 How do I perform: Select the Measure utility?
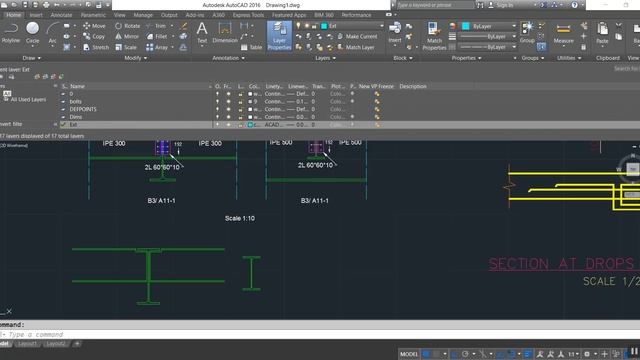coord(563,33)
